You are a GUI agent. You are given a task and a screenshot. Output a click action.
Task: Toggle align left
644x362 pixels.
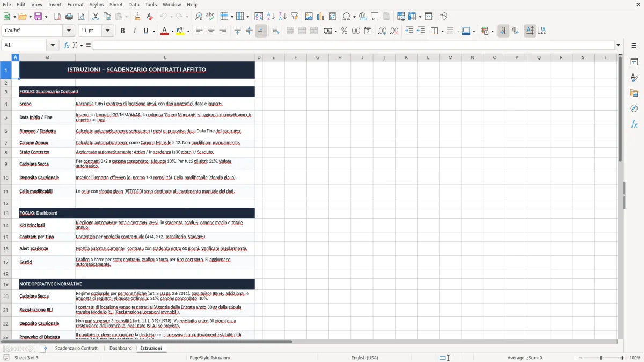(199, 31)
